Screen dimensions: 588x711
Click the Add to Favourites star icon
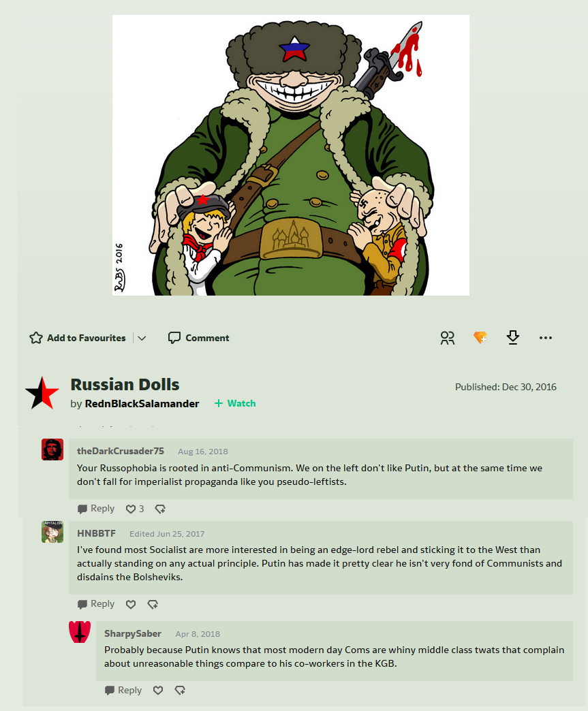36,338
